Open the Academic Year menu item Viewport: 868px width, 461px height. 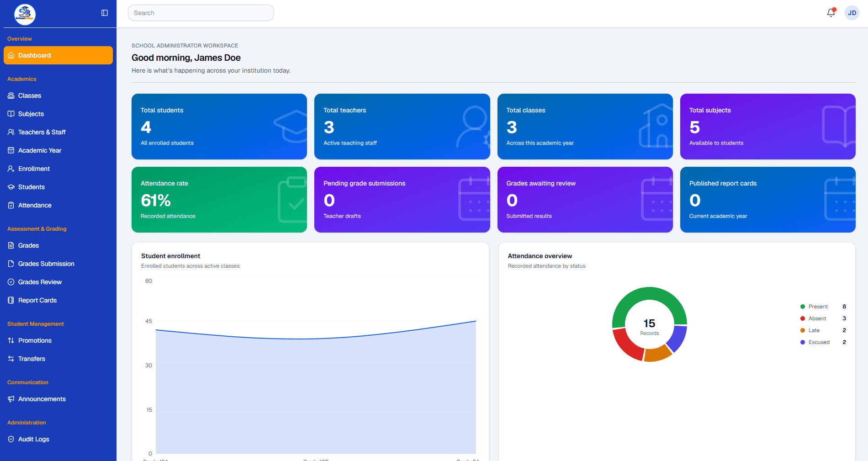[x=58, y=150]
